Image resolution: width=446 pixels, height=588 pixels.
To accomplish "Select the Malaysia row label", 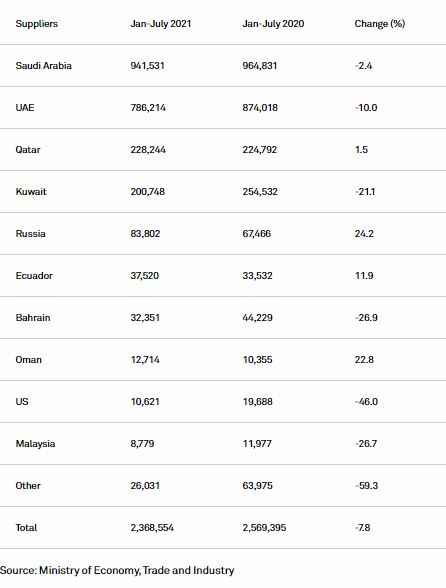I will tap(35, 444).
